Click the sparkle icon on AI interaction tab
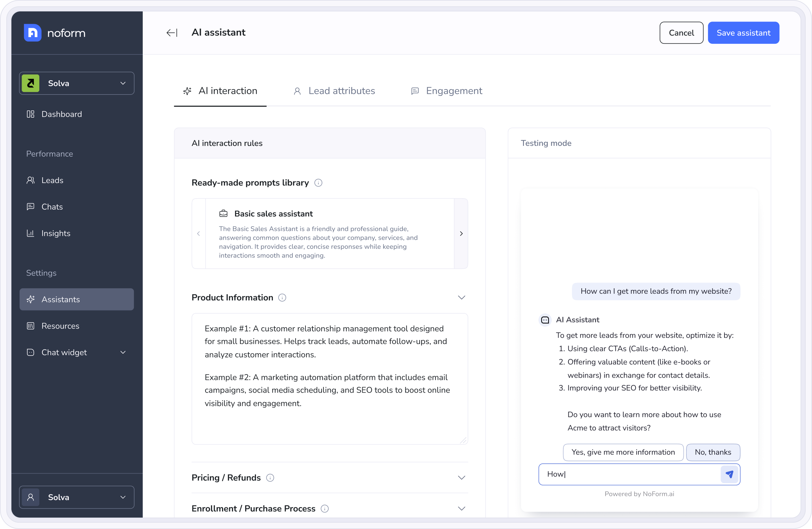This screenshot has height=529, width=812. click(187, 91)
